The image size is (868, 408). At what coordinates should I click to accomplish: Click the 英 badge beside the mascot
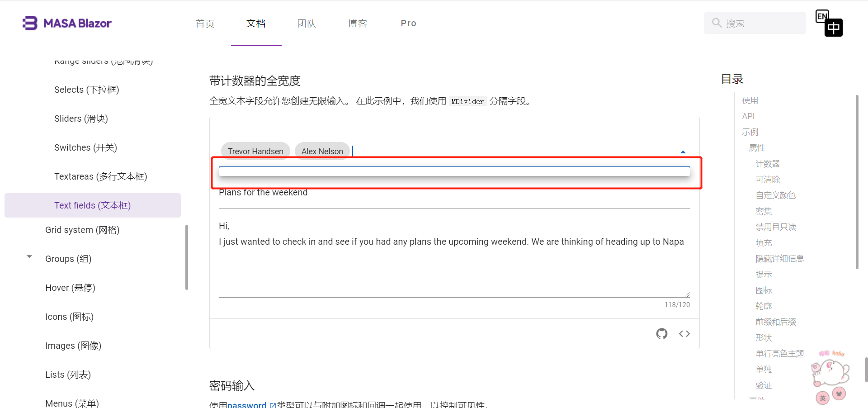822,398
